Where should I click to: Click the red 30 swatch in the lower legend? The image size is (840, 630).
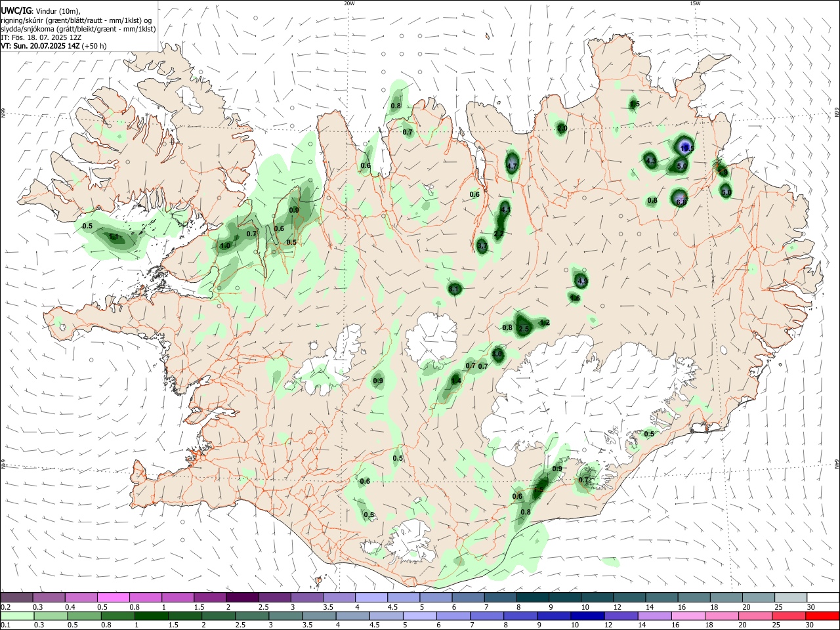coord(821,616)
